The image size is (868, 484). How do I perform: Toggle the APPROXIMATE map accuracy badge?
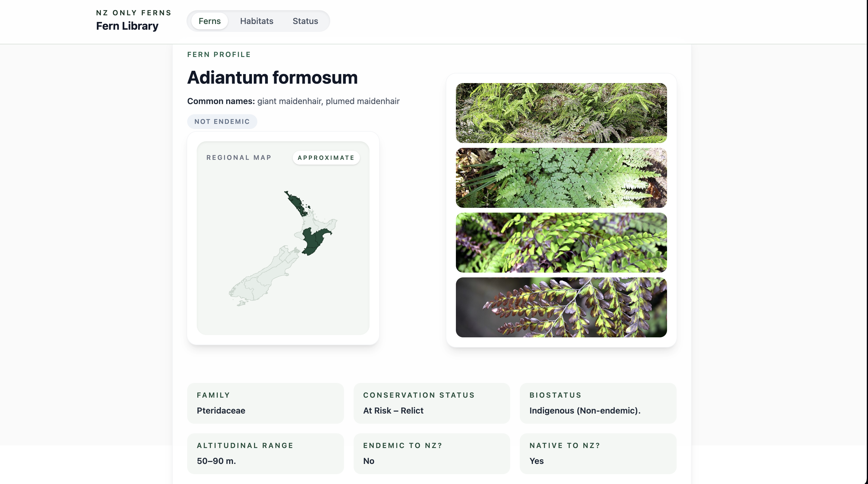coord(325,157)
